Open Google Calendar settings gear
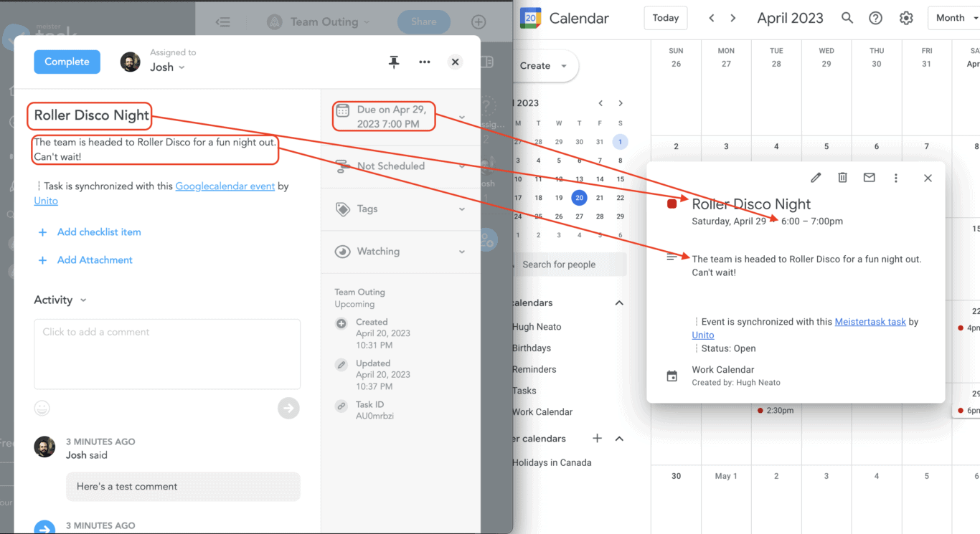980x534 pixels. (906, 18)
